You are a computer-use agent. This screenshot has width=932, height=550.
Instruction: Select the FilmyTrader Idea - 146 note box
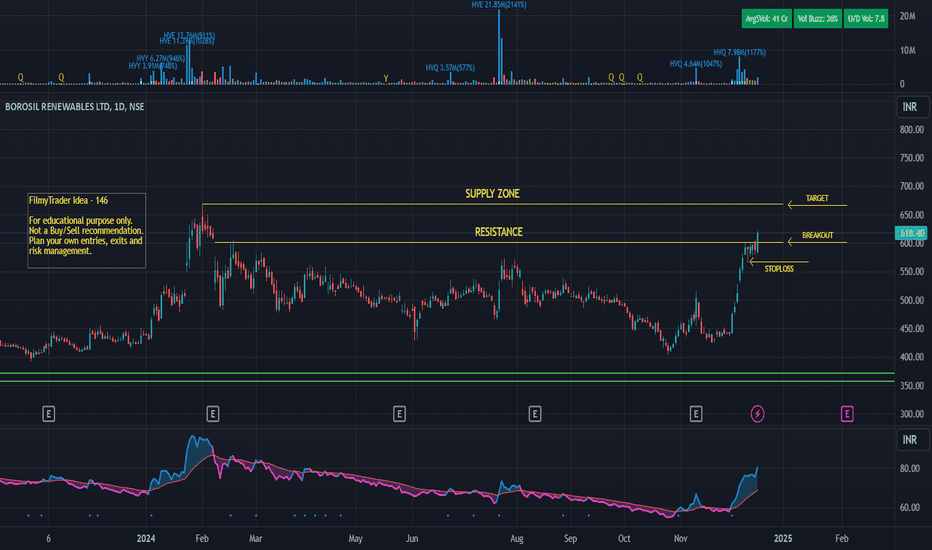pyautogui.click(x=86, y=231)
